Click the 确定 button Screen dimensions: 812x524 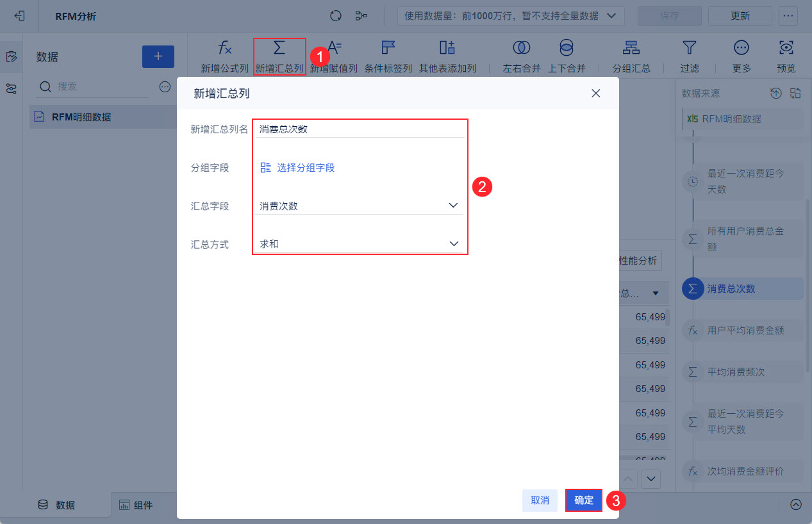(x=584, y=500)
